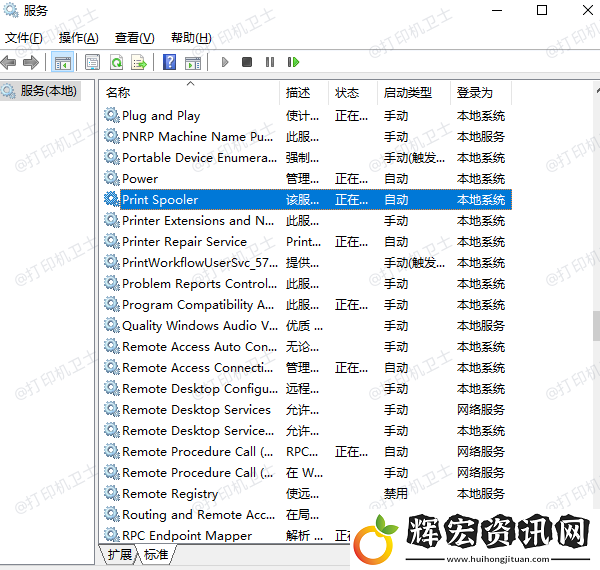Select the Power service row

click(308, 179)
